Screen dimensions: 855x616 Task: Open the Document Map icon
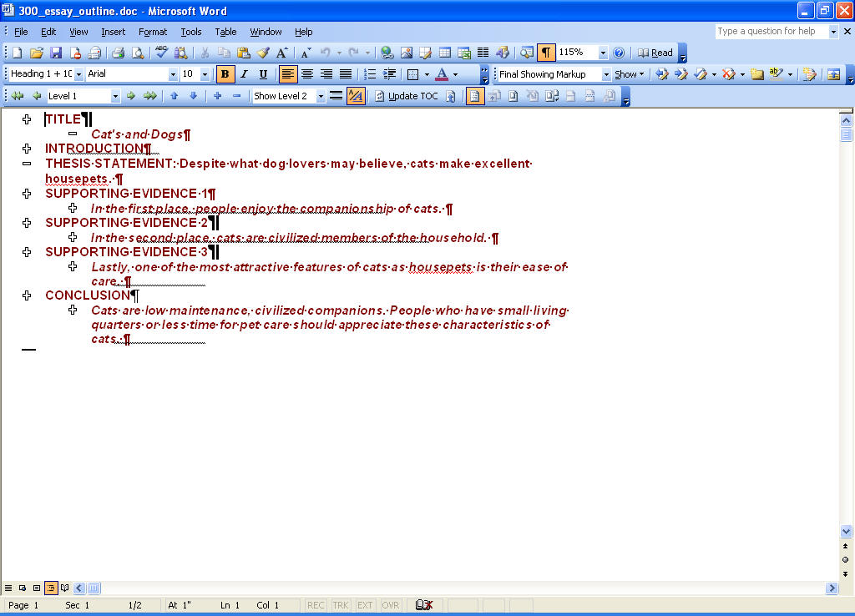[526, 53]
